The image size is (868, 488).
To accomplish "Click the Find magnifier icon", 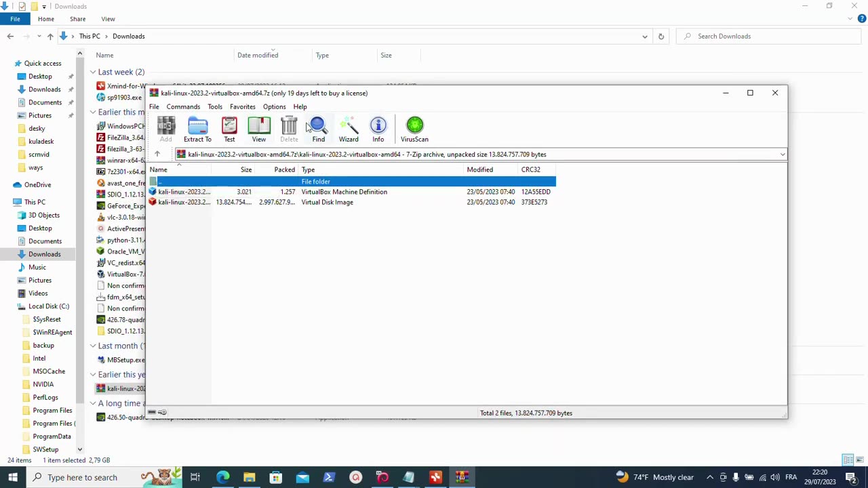I will (x=318, y=129).
